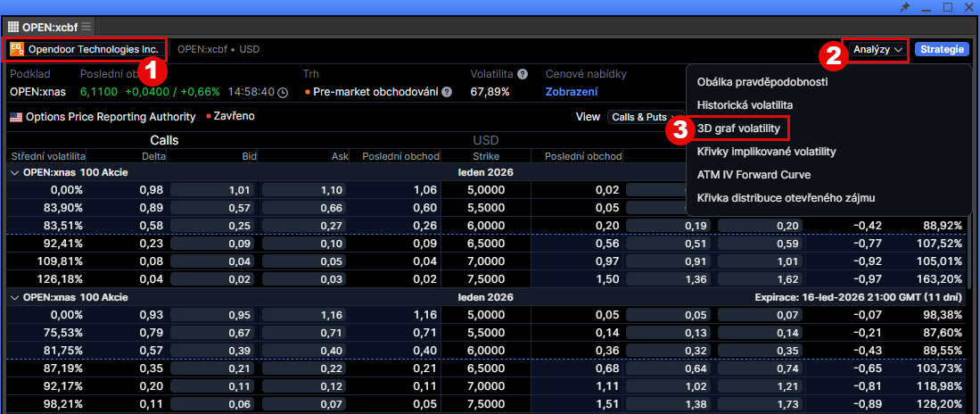980x414 pixels.
Task: Collapse the first OPEN:xnas 100 Akcie group
Action: pos(13,172)
